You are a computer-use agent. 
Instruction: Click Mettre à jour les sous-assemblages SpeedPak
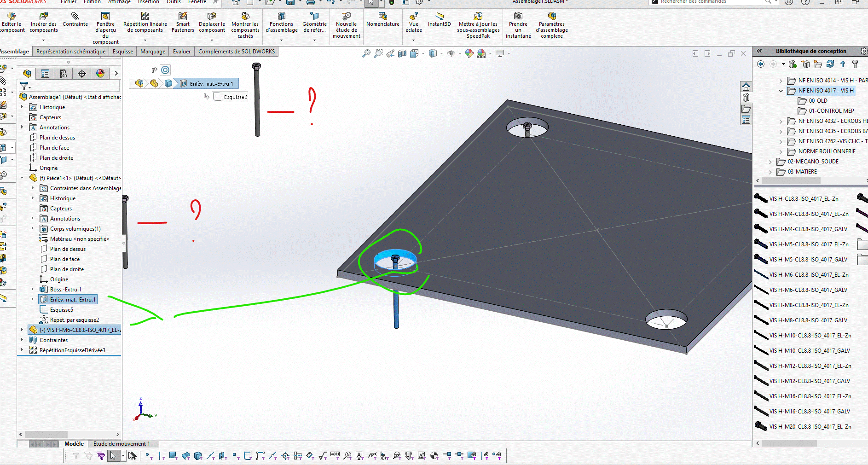pos(478,26)
